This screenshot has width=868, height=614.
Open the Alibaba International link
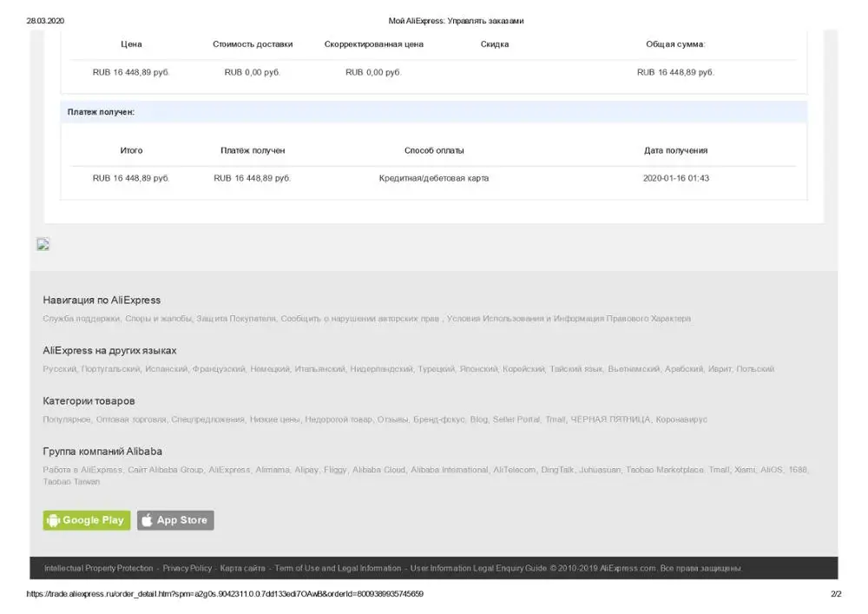[449, 470]
